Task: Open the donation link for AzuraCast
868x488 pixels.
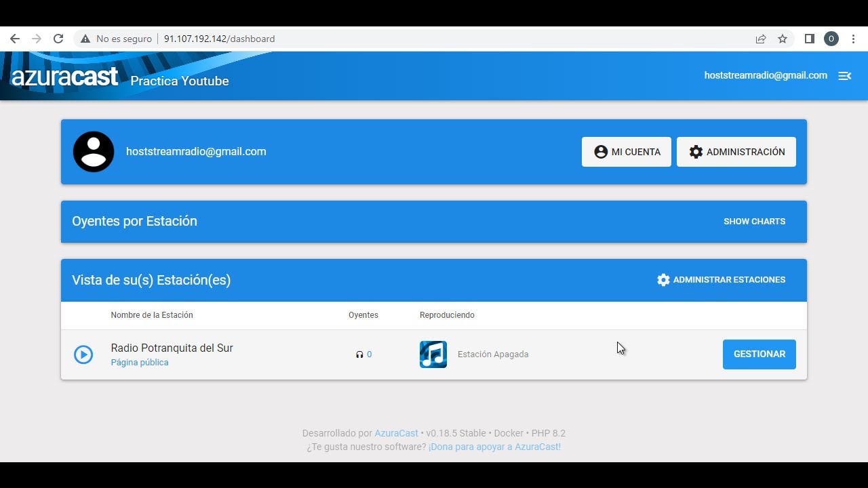Action: 494,447
